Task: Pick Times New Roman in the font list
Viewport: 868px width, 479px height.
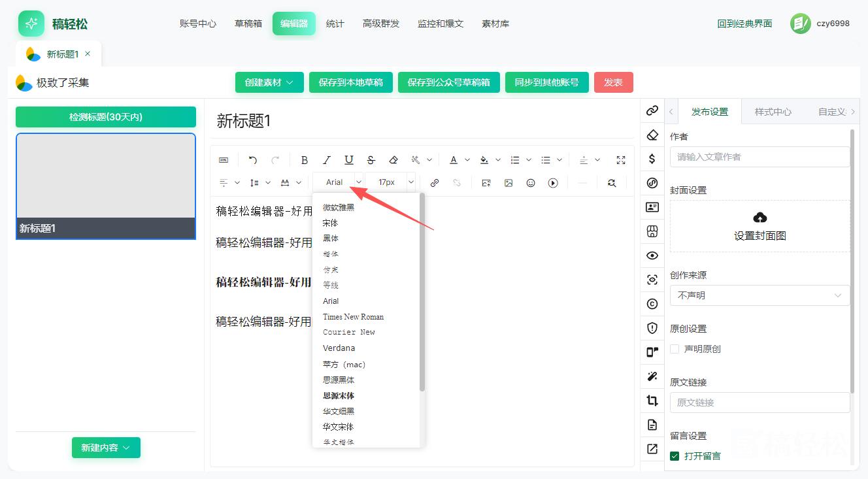Action: coord(354,317)
